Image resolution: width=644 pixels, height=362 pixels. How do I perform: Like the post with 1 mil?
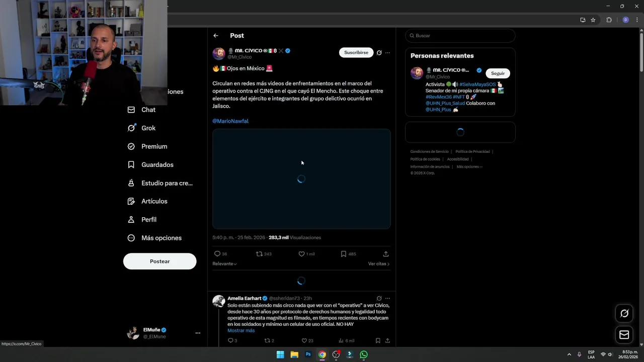click(302, 254)
